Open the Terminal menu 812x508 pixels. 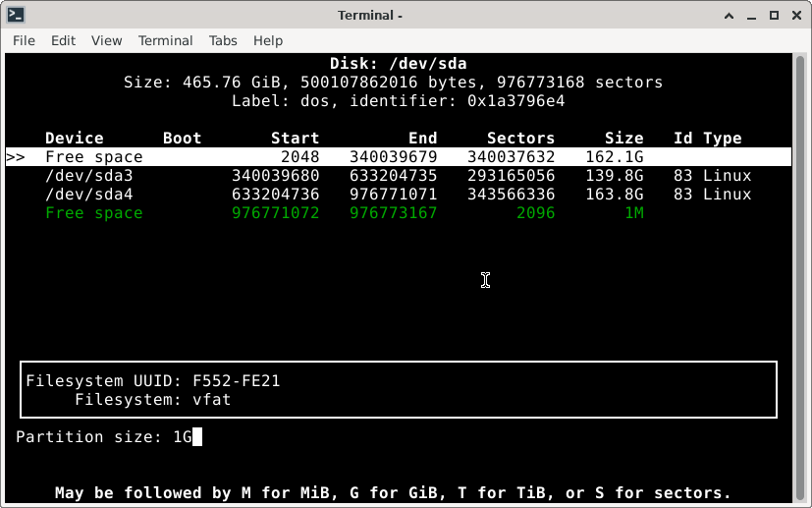pos(165,40)
